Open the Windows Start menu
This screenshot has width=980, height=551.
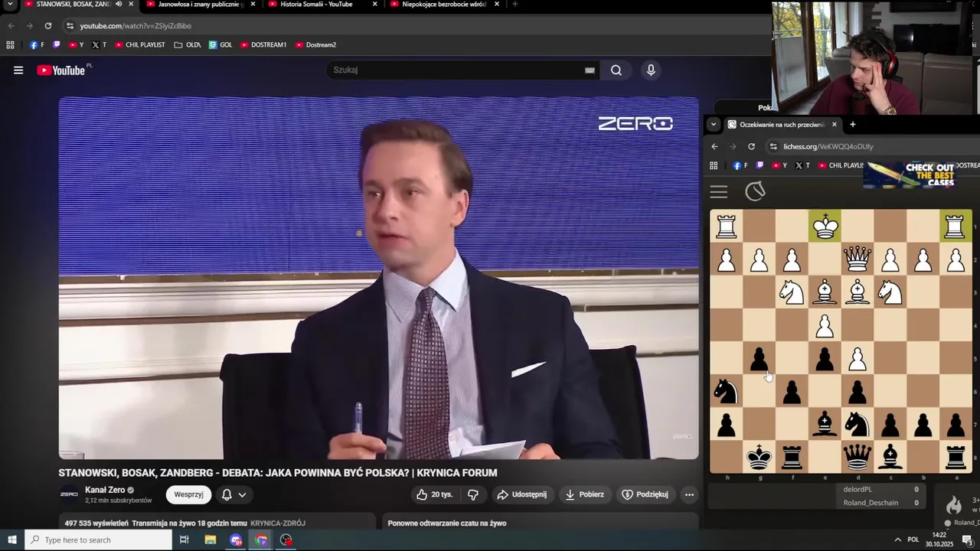[11, 540]
